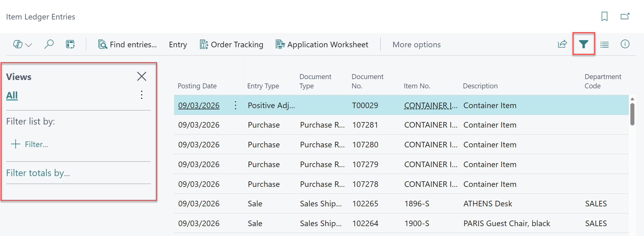
Task: Open page in new window icon
Action: (x=625, y=16)
